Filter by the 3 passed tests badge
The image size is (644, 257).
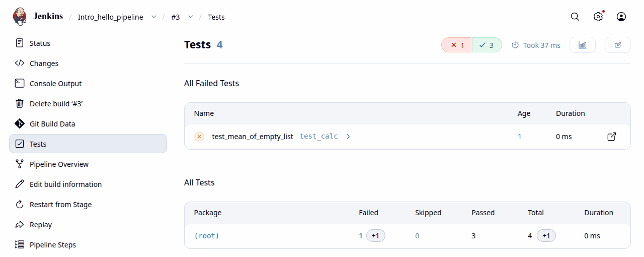pos(487,45)
